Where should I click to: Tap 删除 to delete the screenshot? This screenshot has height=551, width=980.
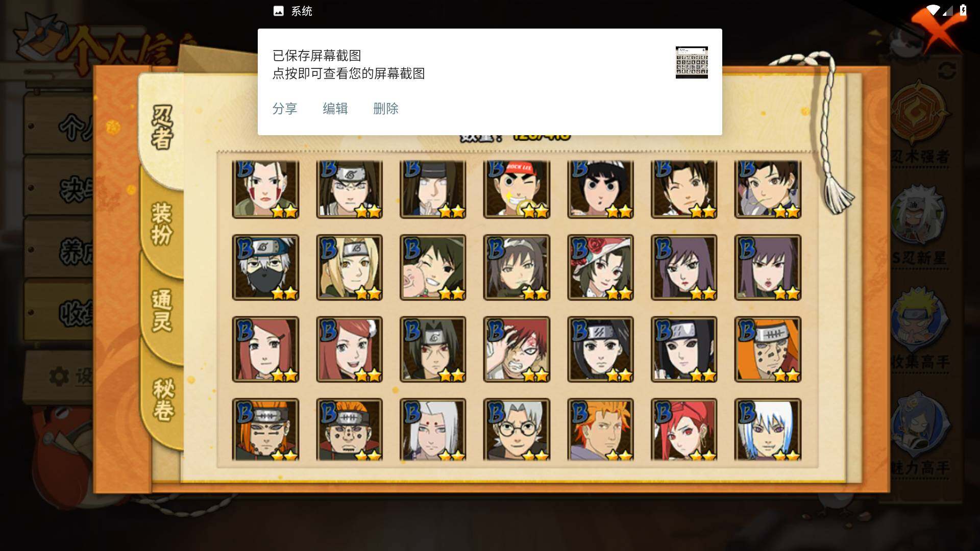point(386,109)
